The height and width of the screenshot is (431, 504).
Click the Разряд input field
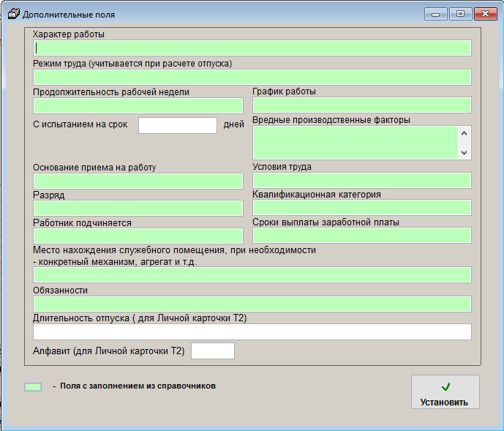tap(138, 208)
